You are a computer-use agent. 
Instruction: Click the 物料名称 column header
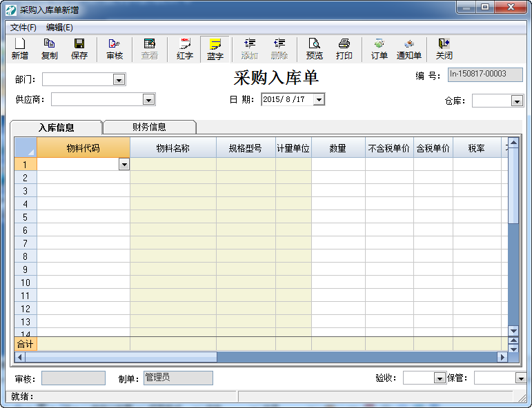173,147
